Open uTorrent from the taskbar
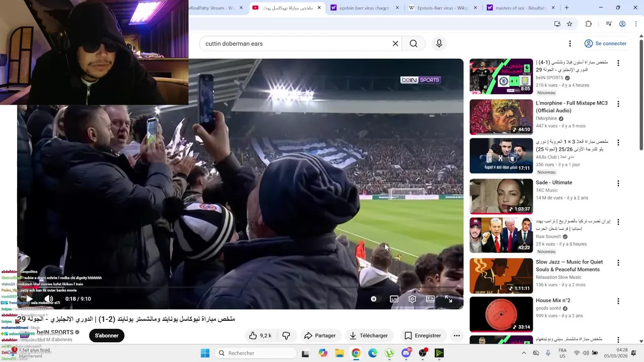Screen dimensions: 644x362 point(389,353)
